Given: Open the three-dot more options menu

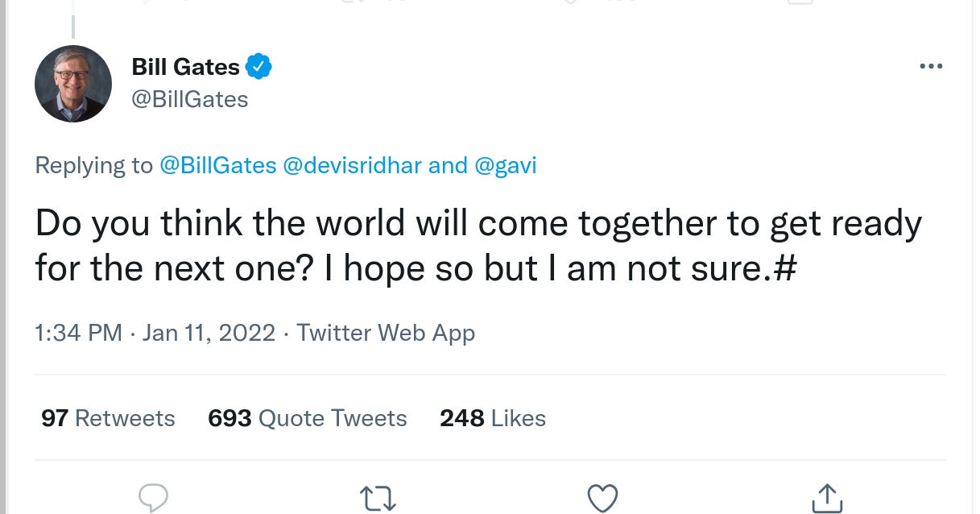Looking at the screenshot, I should pyautogui.click(x=930, y=67).
